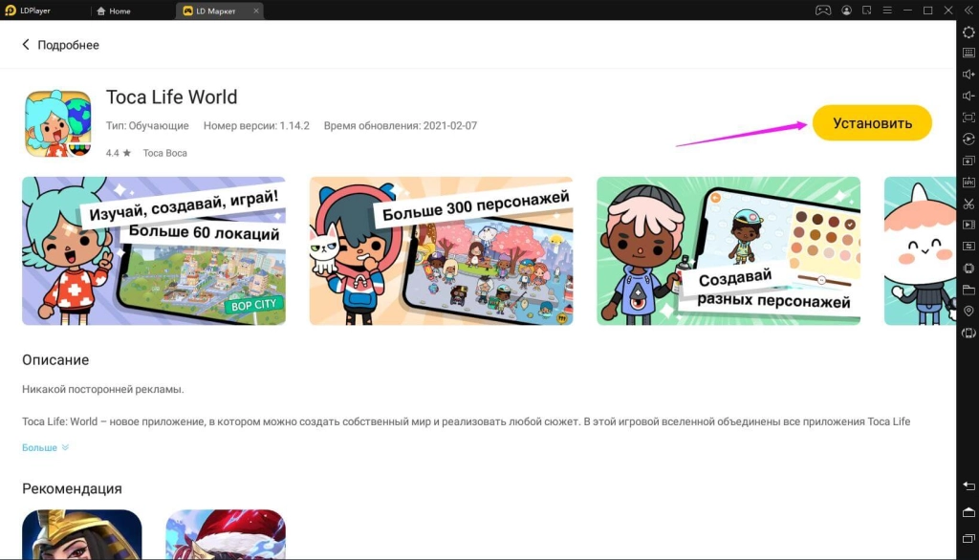Increase emulator volume icon
Image resolution: width=979 pixels, height=560 pixels.
[968, 75]
